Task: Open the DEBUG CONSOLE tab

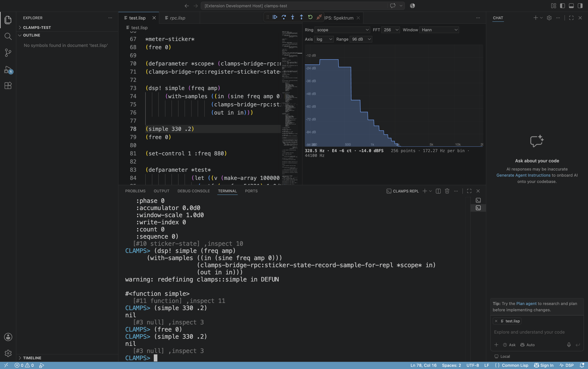Action: coord(194,191)
